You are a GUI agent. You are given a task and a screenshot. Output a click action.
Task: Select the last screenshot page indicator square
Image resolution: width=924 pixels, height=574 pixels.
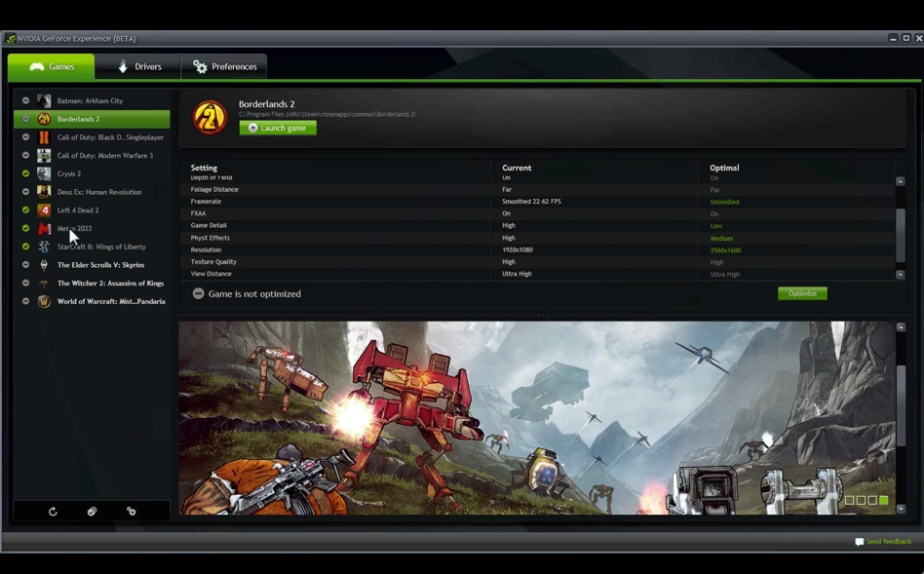884,500
